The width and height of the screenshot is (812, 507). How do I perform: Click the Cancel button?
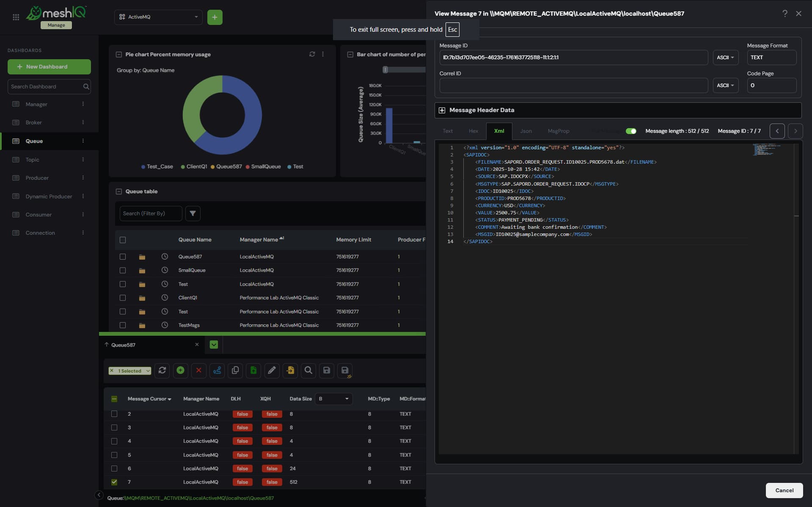click(784, 491)
